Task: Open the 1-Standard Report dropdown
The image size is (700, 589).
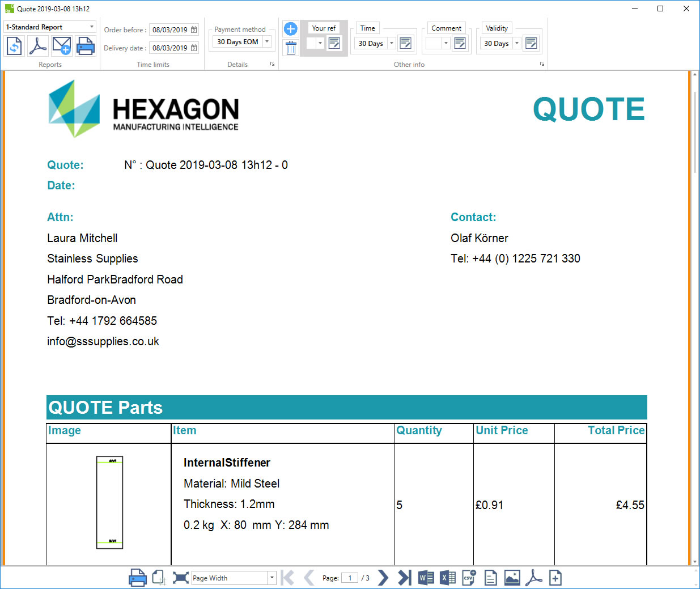Action: 92,27
